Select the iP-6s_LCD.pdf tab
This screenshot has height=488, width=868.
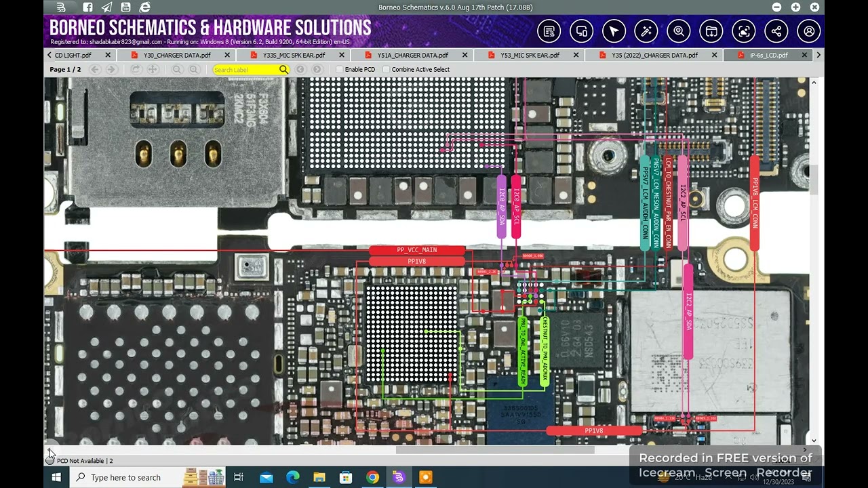[768, 55]
